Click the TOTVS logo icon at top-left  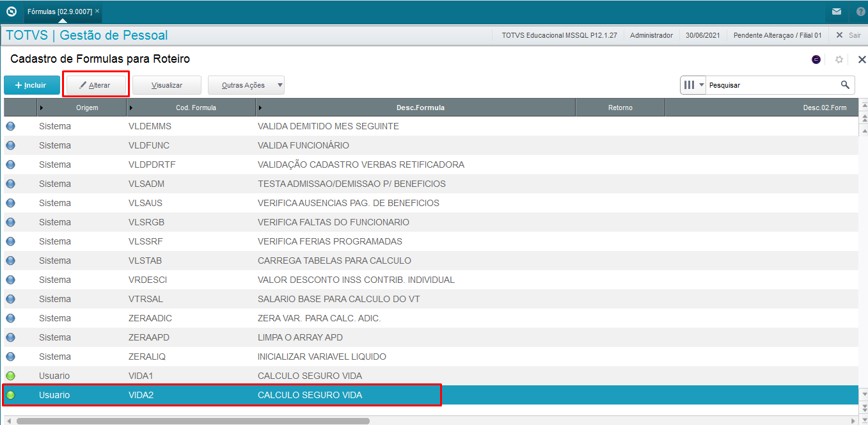(11, 12)
